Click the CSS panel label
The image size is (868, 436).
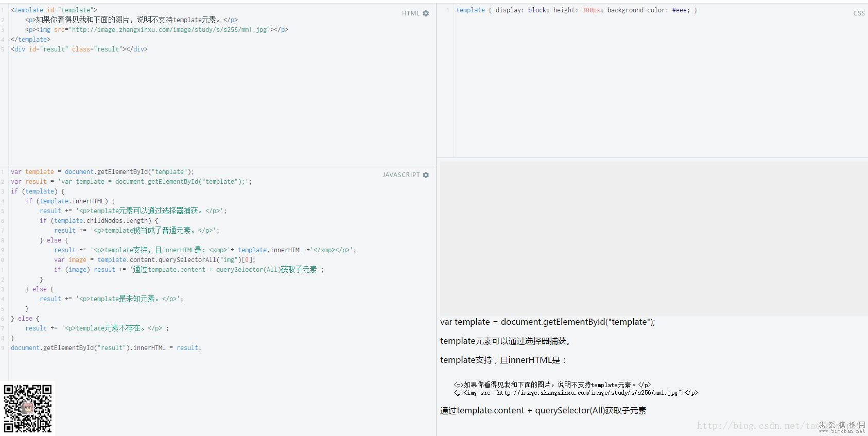(x=859, y=13)
